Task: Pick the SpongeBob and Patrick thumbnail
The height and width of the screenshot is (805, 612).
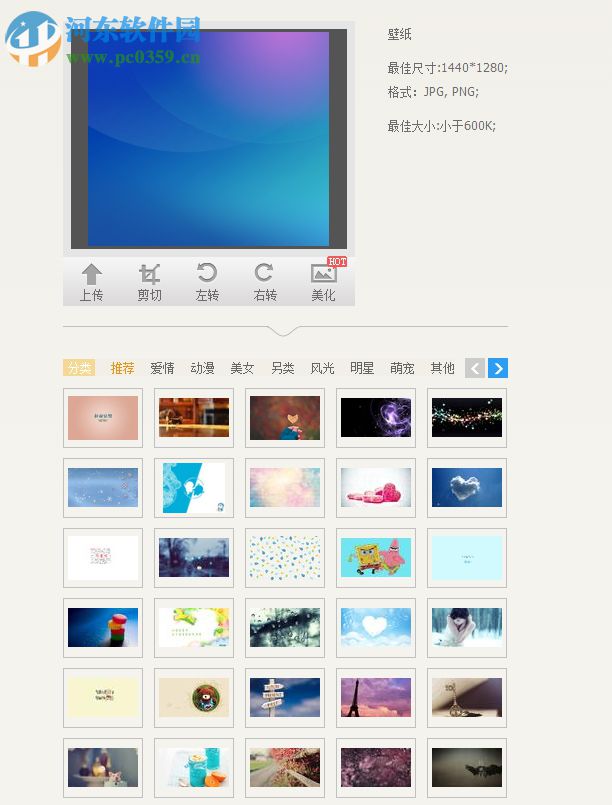Action: coord(376,558)
